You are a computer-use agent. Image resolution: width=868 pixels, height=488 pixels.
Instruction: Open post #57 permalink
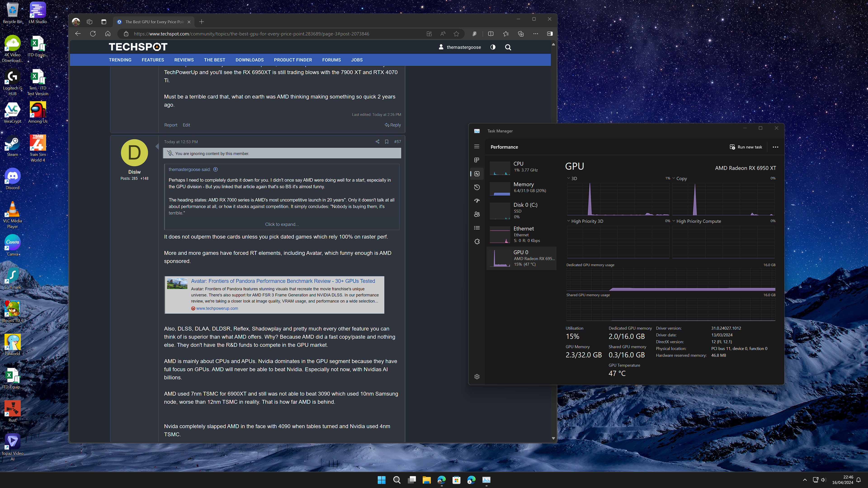398,142
